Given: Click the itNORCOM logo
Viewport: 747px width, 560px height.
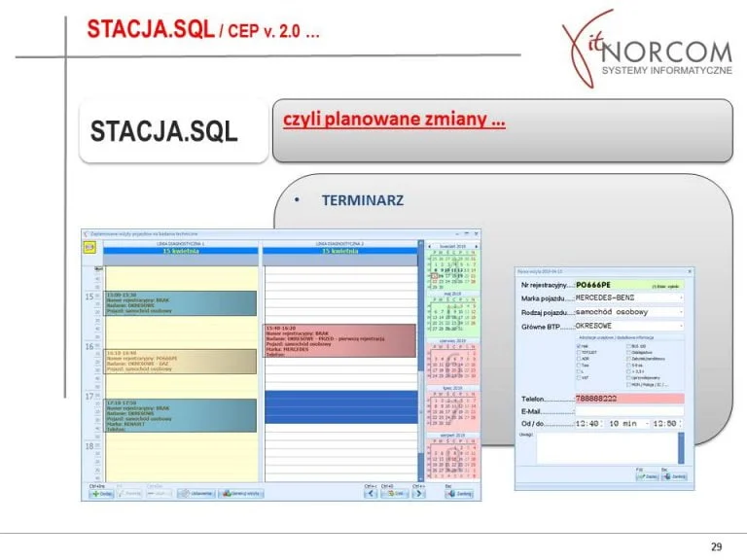Looking at the screenshot, I should [647, 49].
